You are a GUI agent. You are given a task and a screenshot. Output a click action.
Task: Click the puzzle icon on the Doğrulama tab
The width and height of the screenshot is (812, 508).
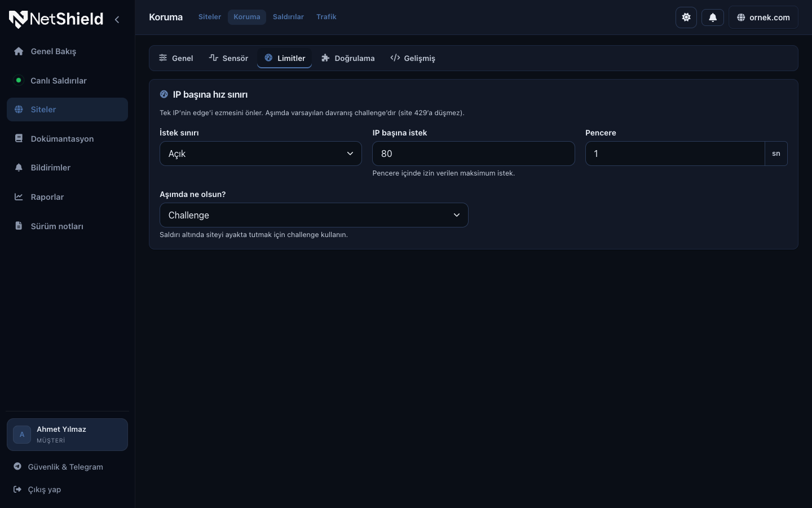tap(325, 58)
